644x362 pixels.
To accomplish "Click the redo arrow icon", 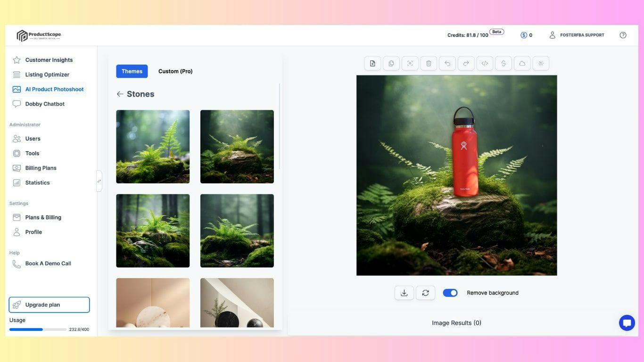I will coord(466,64).
